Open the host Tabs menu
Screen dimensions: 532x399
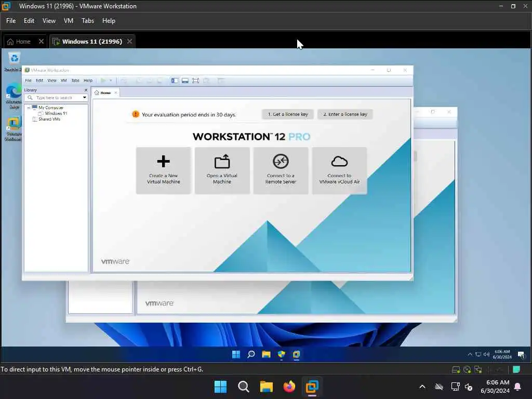click(x=87, y=21)
